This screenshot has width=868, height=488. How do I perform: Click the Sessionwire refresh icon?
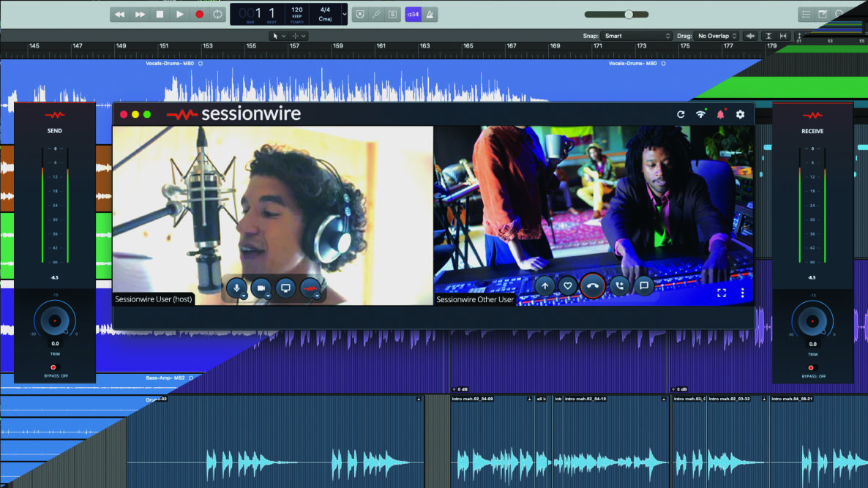pyautogui.click(x=681, y=115)
